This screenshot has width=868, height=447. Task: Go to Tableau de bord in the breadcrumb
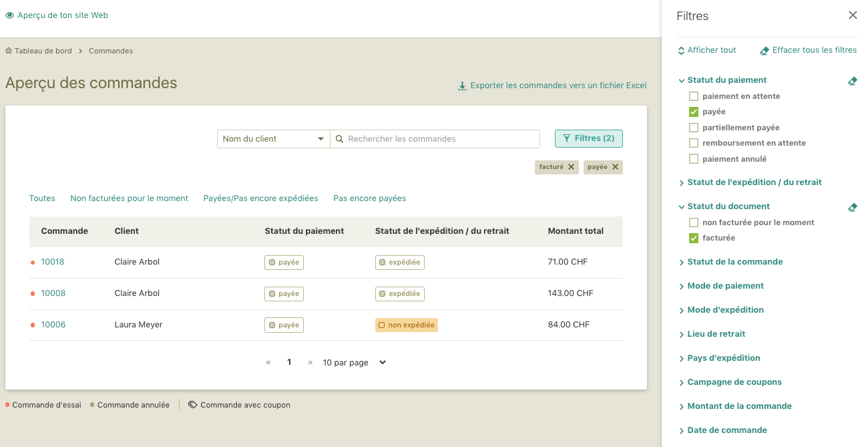pyautogui.click(x=43, y=51)
